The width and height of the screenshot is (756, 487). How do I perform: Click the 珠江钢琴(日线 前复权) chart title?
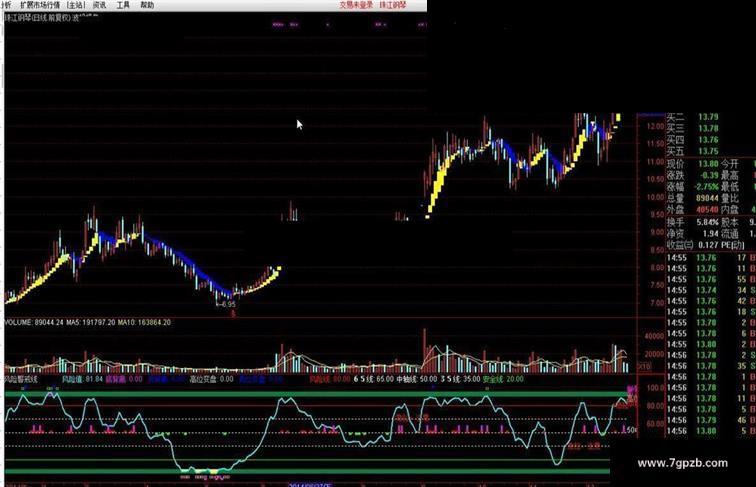(38, 18)
